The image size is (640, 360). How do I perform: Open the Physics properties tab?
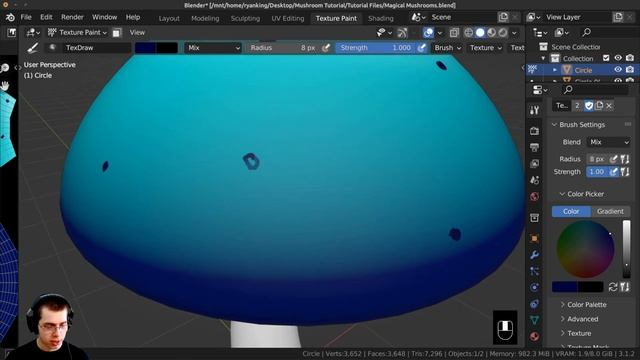[x=534, y=287]
